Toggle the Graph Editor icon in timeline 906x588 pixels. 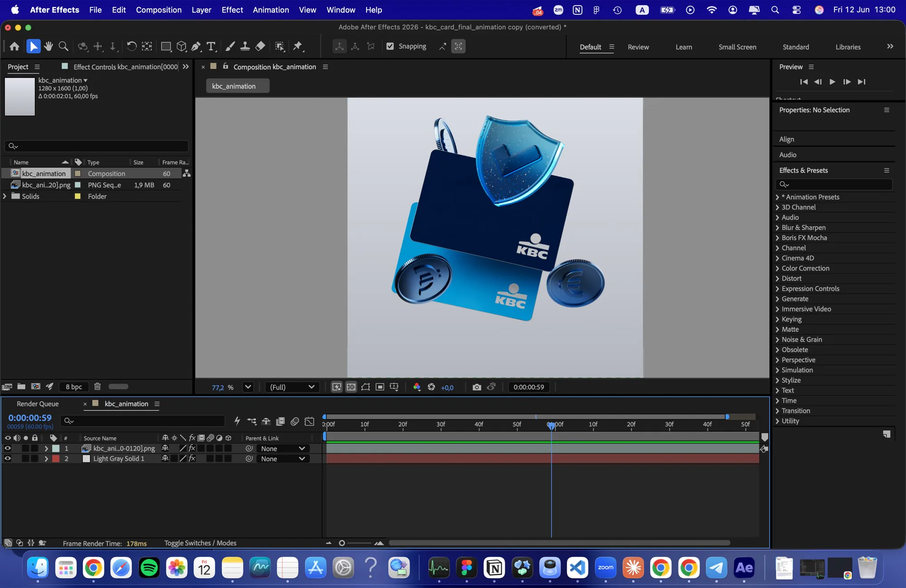[x=309, y=421]
